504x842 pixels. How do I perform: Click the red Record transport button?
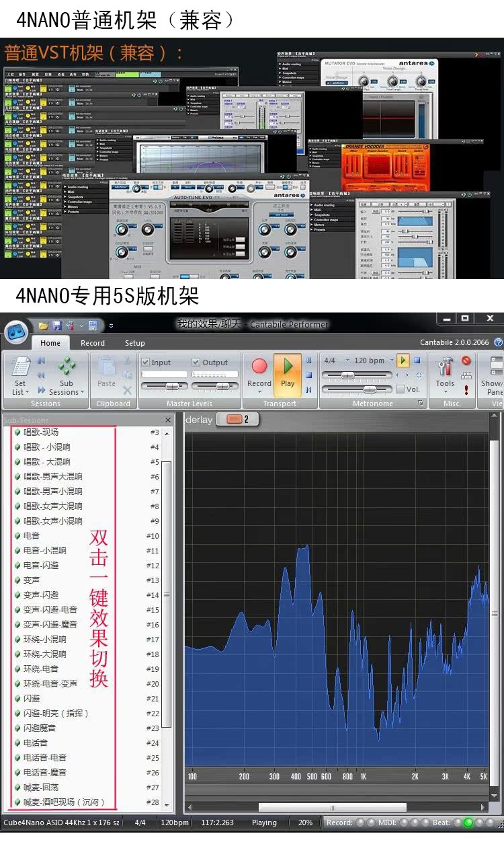[259, 366]
